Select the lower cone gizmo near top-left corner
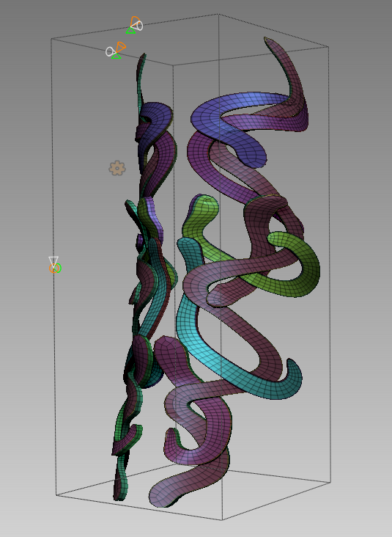The height and width of the screenshot is (537, 392). [x=116, y=51]
